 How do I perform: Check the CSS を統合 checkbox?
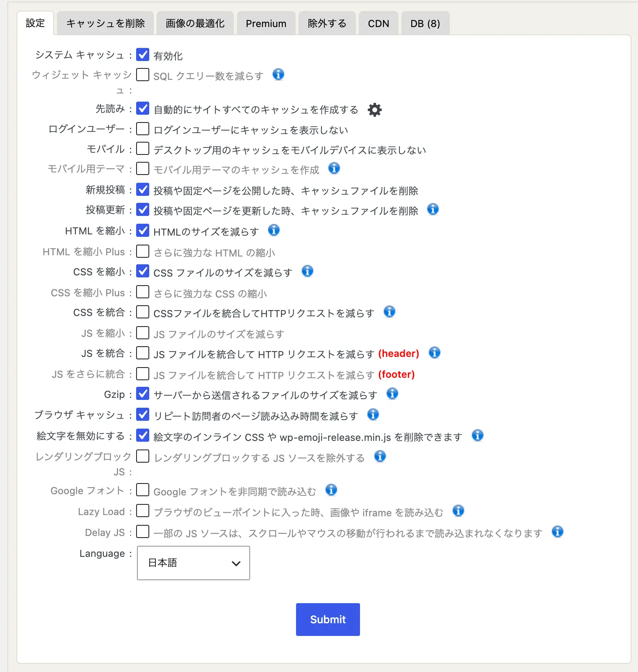coord(143,312)
